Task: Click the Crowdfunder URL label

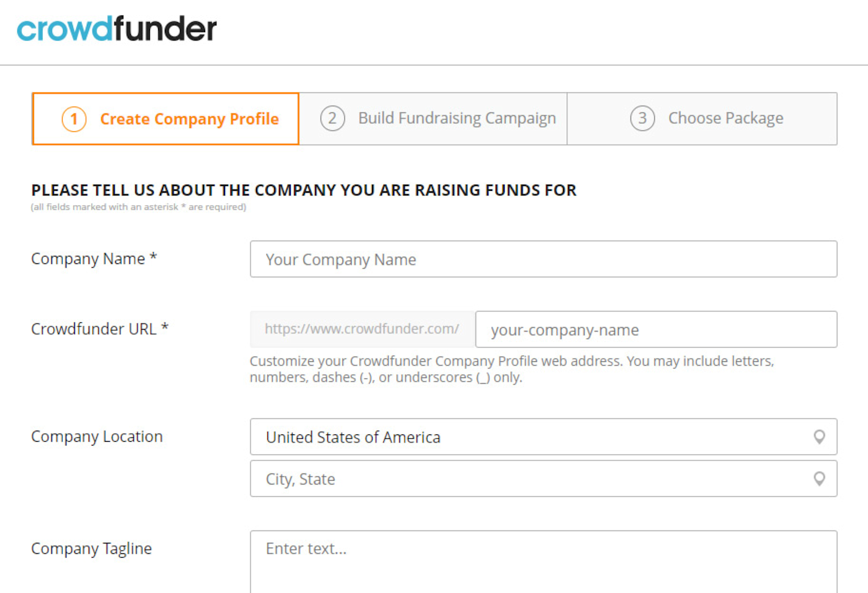Action: (100, 329)
